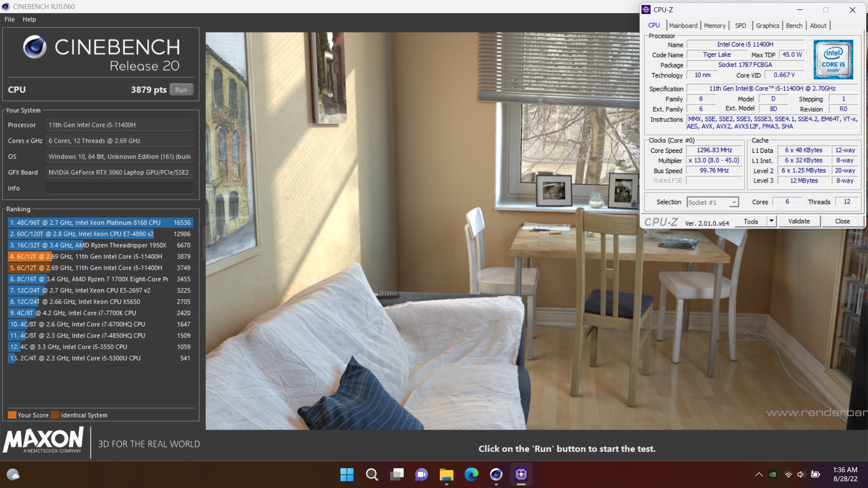The height and width of the screenshot is (488, 868).
Task: Select ranking row Xeon E7-4890 v2
Action: [100, 234]
